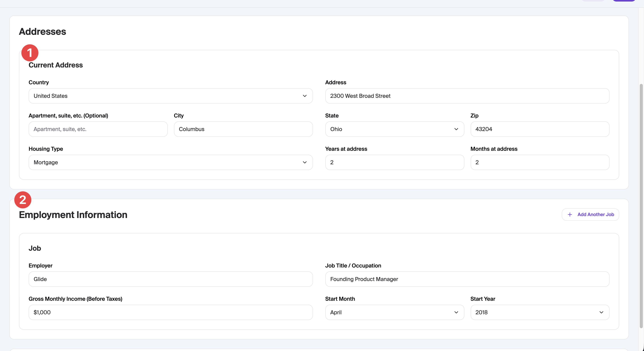Click the chevron arrow in the State dropdown
This screenshot has width=644, height=351.
(456, 129)
